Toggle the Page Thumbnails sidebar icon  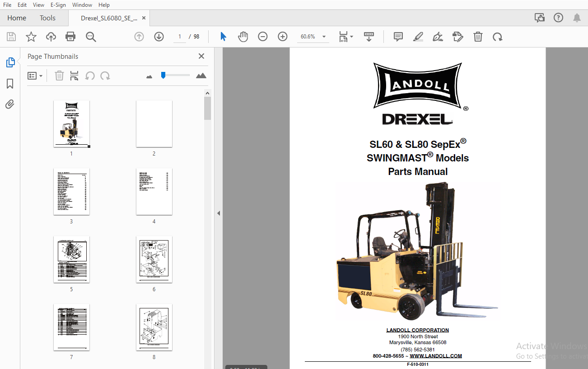click(10, 62)
